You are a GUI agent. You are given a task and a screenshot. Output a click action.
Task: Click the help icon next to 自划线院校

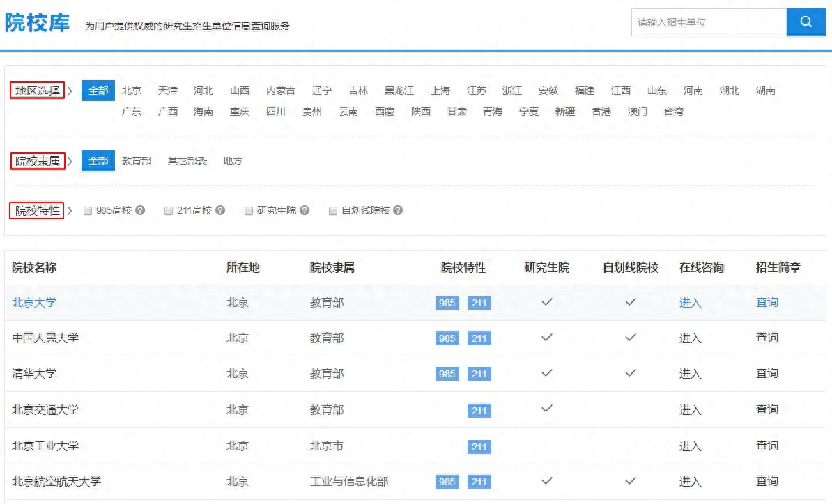[x=398, y=210]
